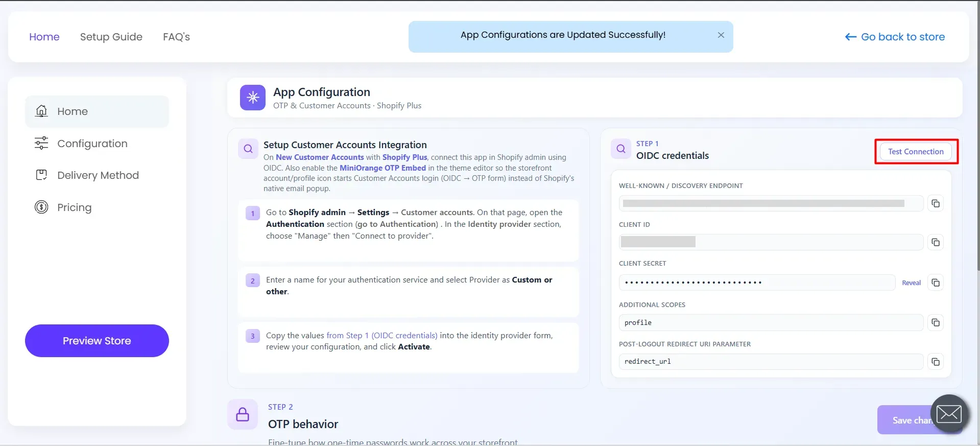Click the OTP behavior lock icon
The image size is (980, 446).
243,414
